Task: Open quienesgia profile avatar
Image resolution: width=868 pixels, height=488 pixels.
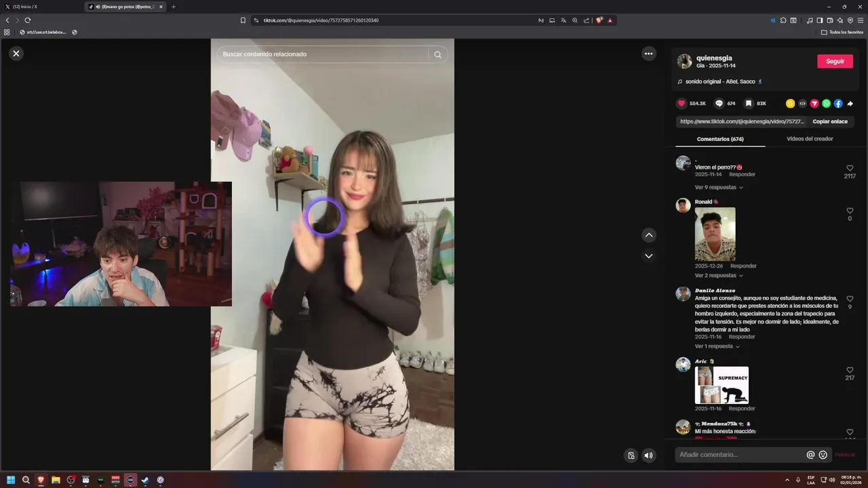Action: coord(684,62)
